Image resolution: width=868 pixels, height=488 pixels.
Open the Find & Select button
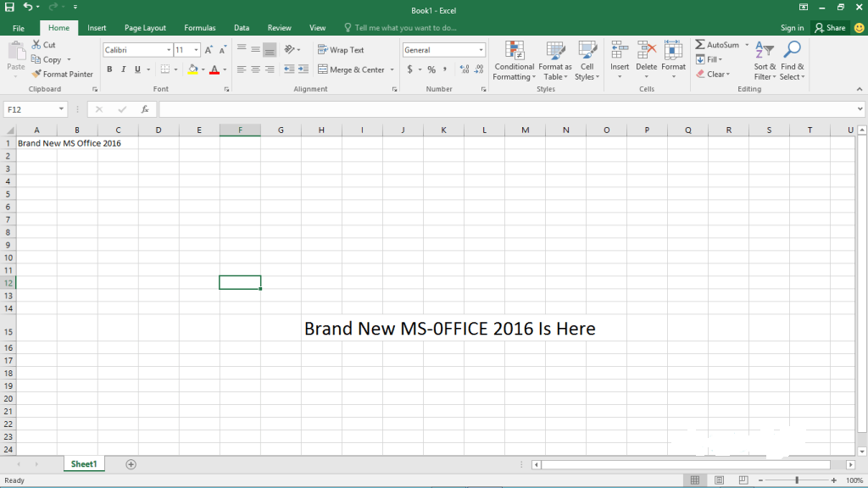793,61
